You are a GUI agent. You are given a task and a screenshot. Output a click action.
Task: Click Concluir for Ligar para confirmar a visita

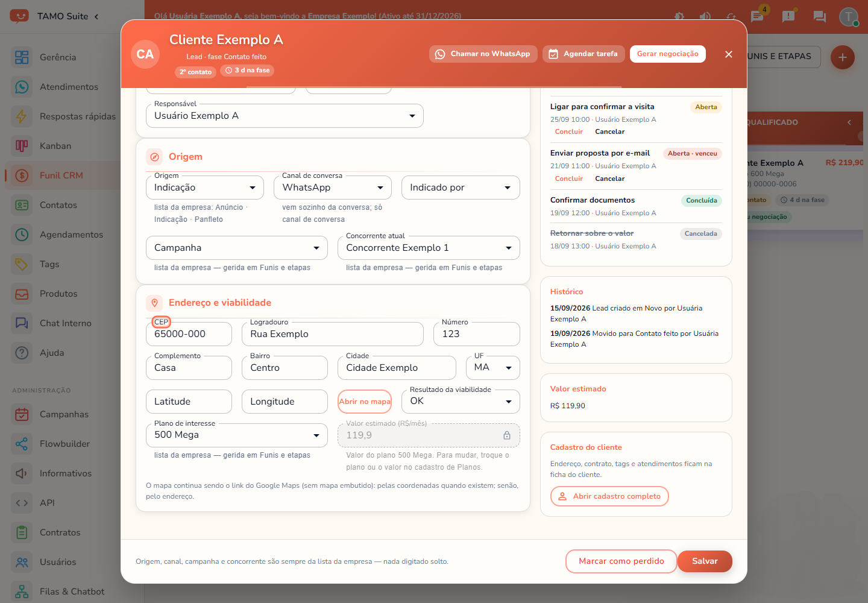pos(569,131)
